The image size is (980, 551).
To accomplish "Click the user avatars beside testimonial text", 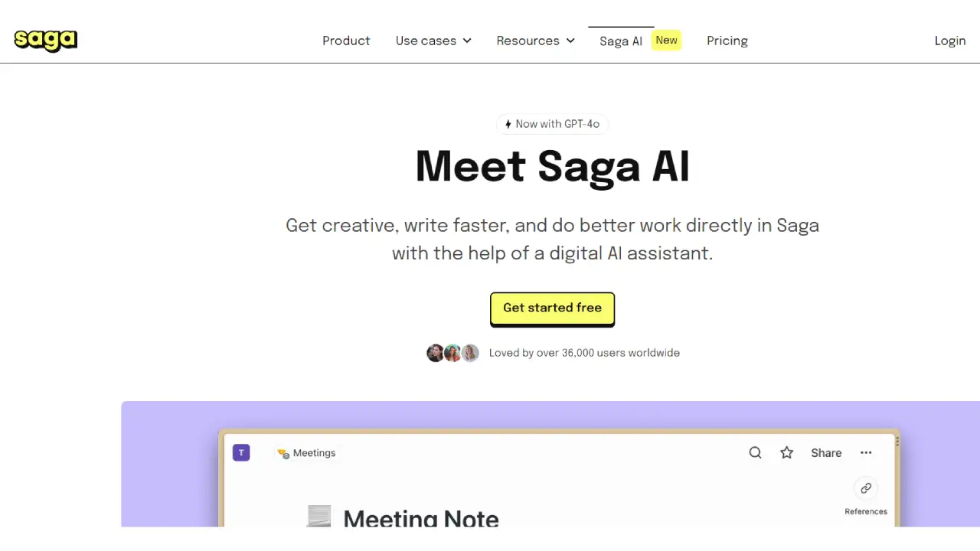I will click(x=452, y=353).
